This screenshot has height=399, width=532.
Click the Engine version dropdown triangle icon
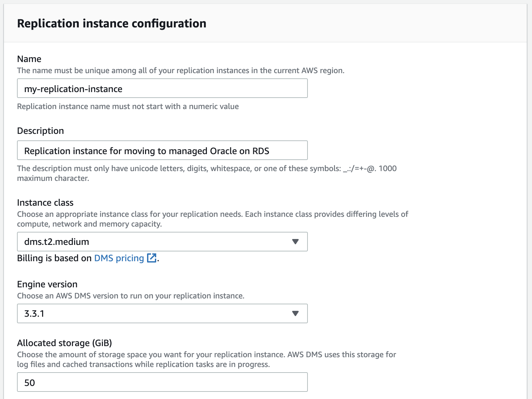[295, 314]
